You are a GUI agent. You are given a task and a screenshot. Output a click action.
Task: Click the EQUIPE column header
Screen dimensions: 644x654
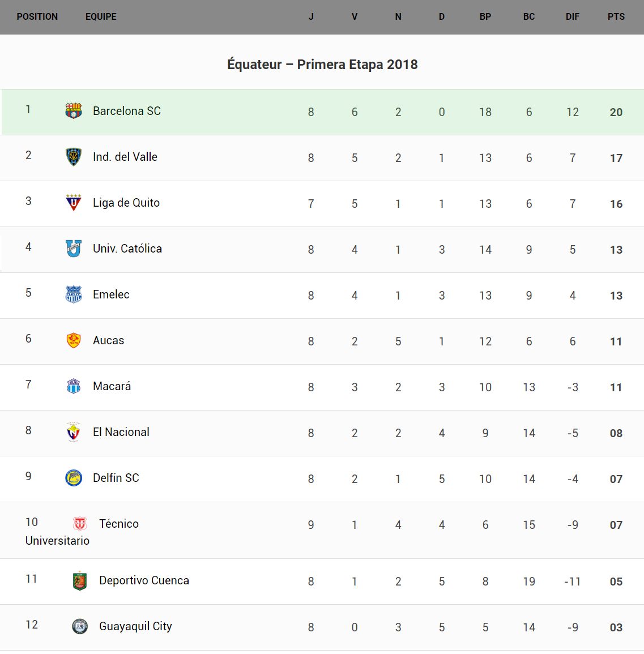pos(101,17)
